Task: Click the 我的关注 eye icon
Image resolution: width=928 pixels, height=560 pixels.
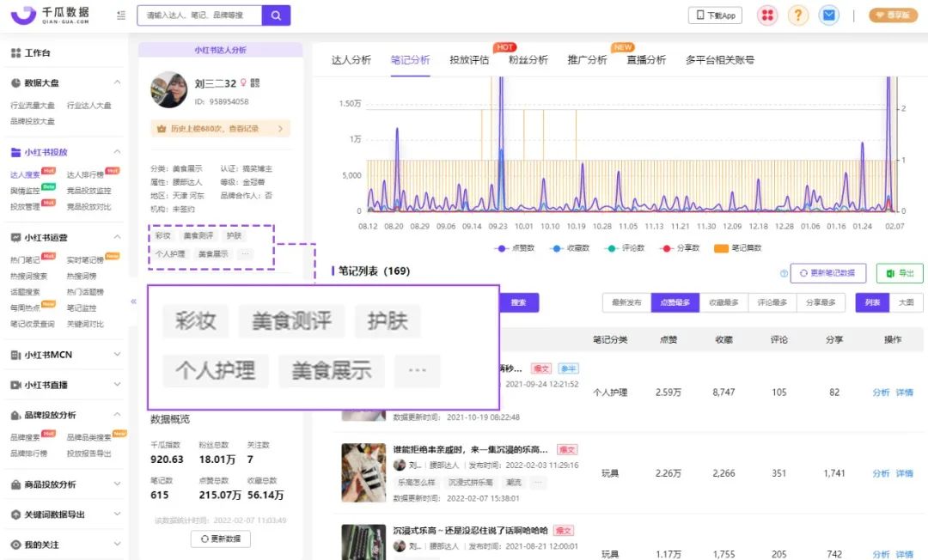Action: (16, 545)
